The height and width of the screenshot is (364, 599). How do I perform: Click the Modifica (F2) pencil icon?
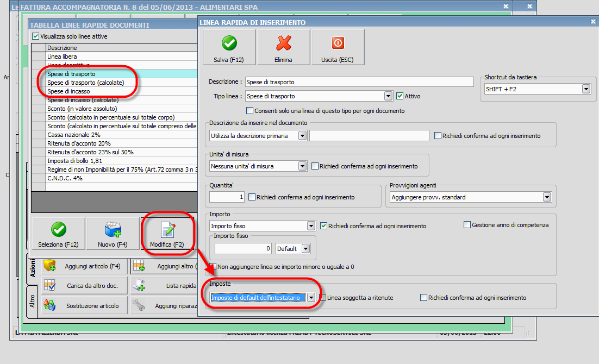(168, 230)
